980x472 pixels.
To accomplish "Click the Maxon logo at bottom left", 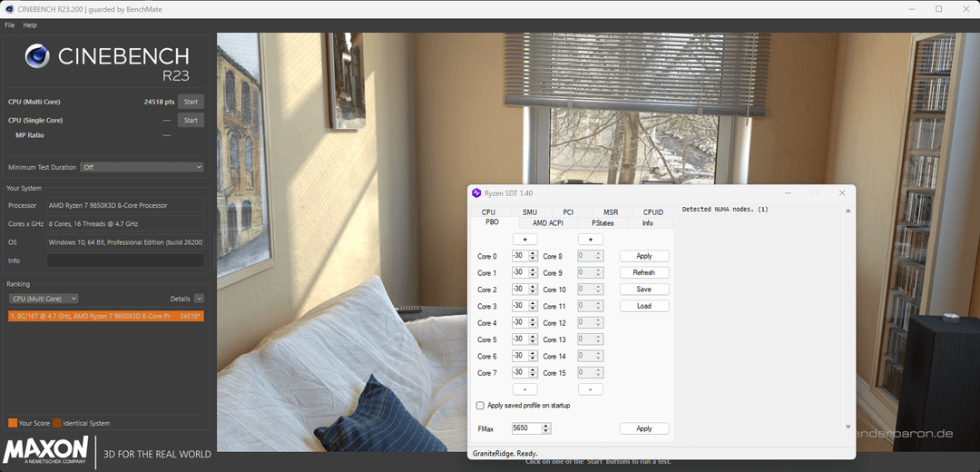I will 47,449.
